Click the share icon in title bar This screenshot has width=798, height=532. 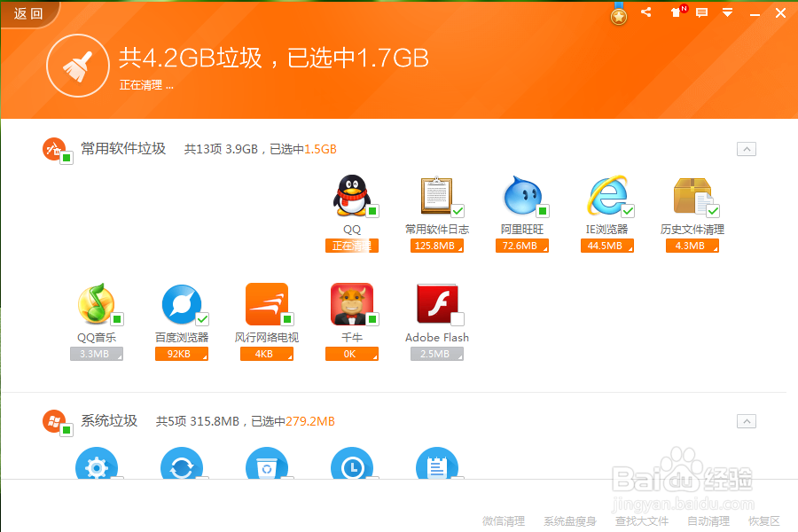click(646, 12)
